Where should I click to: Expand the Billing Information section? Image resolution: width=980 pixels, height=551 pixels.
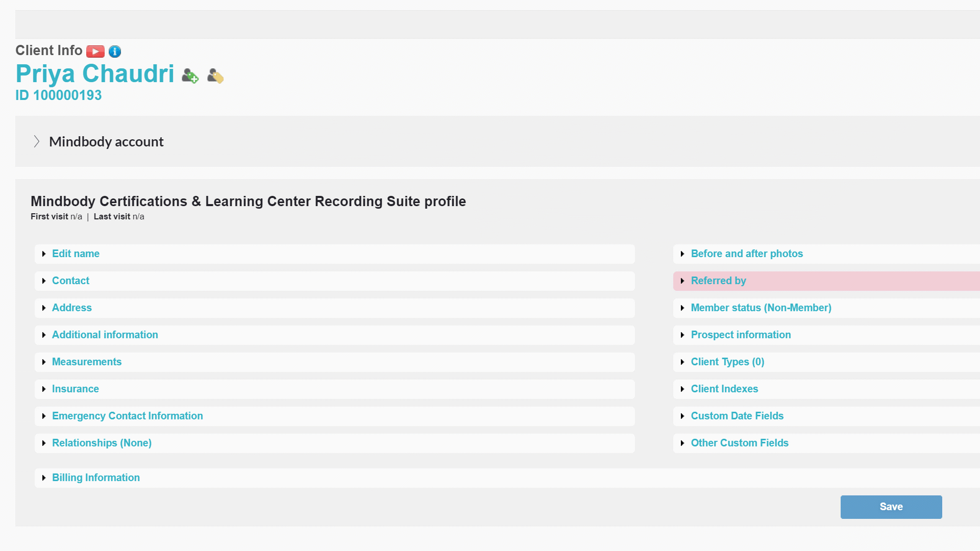[507, 478]
